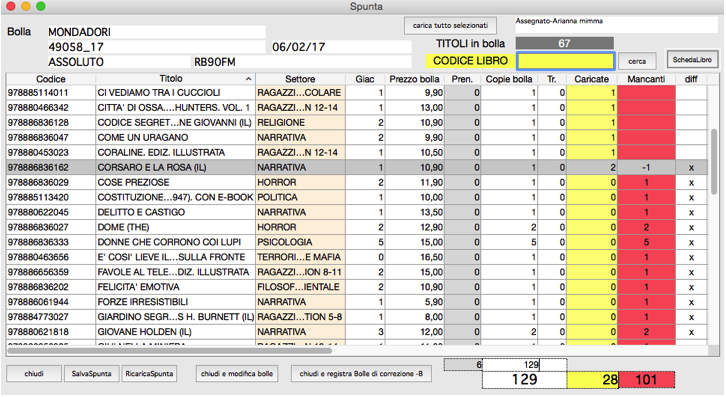Reload with RicaricaSpunta button

click(x=149, y=373)
